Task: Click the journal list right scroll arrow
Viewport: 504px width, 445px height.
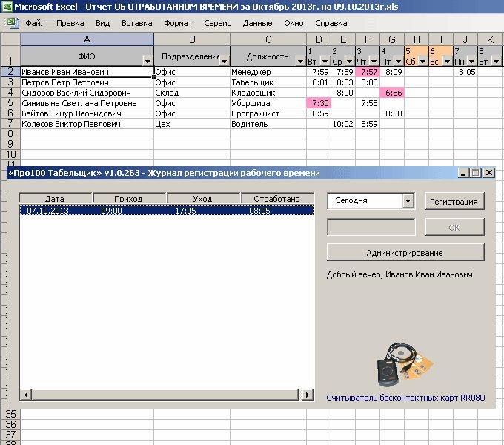Action: click(308, 395)
